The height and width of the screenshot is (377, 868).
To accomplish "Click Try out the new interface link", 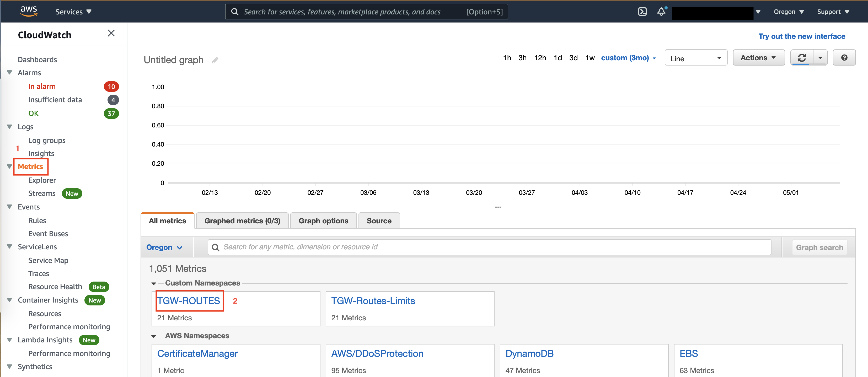I will (801, 36).
